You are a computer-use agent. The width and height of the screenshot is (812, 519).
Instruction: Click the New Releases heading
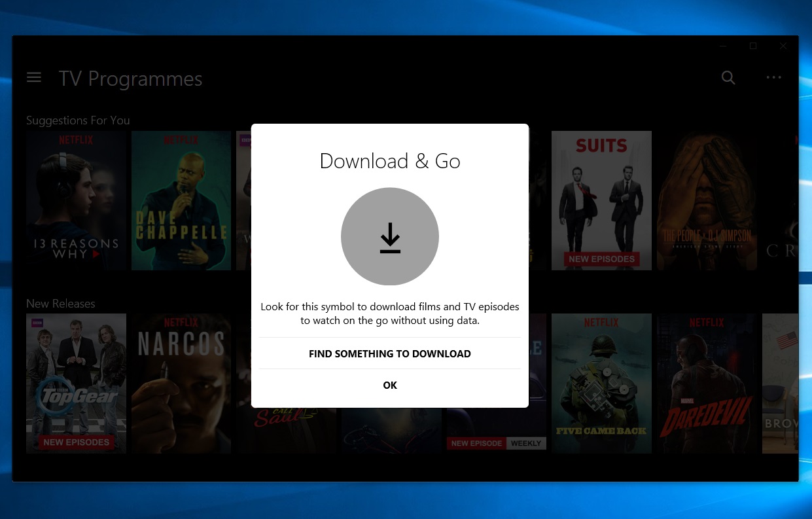coord(61,304)
